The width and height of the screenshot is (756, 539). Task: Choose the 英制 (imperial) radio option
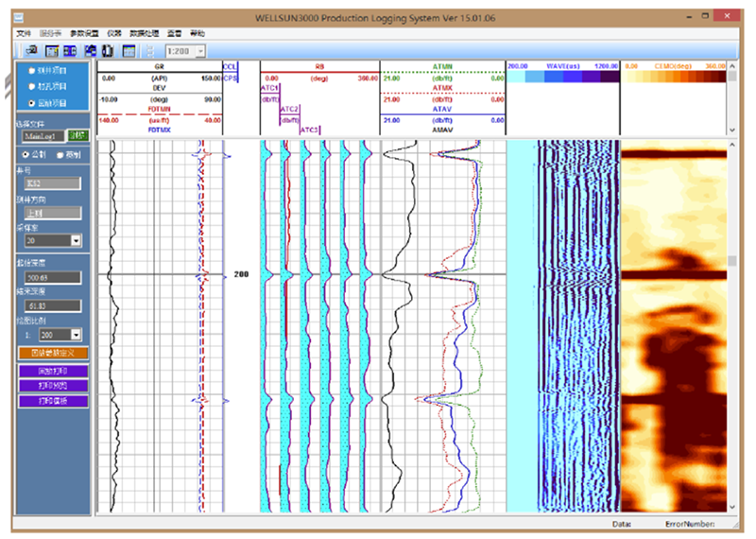click(x=60, y=155)
